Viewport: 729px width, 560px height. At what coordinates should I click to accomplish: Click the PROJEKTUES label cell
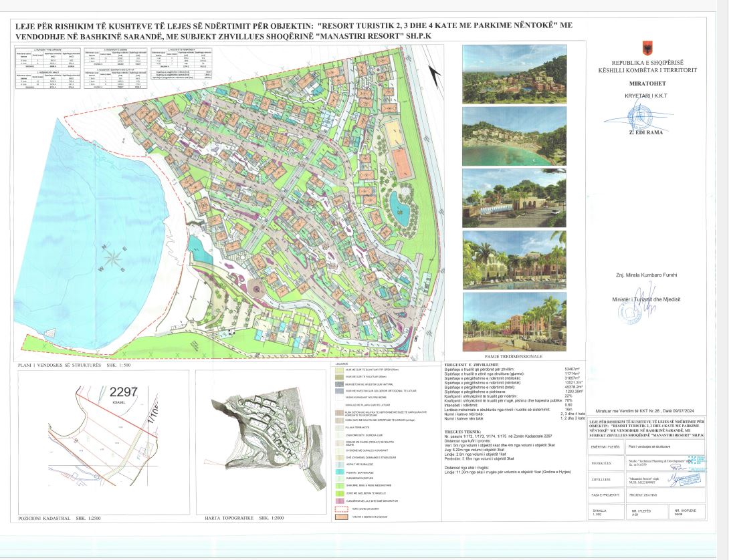pyautogui.click(x=606, y=463)
